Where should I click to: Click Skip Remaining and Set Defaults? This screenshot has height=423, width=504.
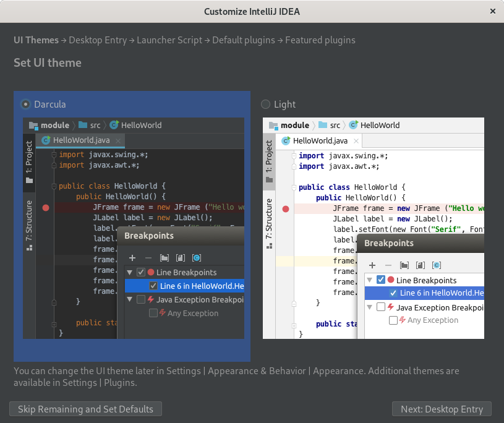click(x=85, y=409)
